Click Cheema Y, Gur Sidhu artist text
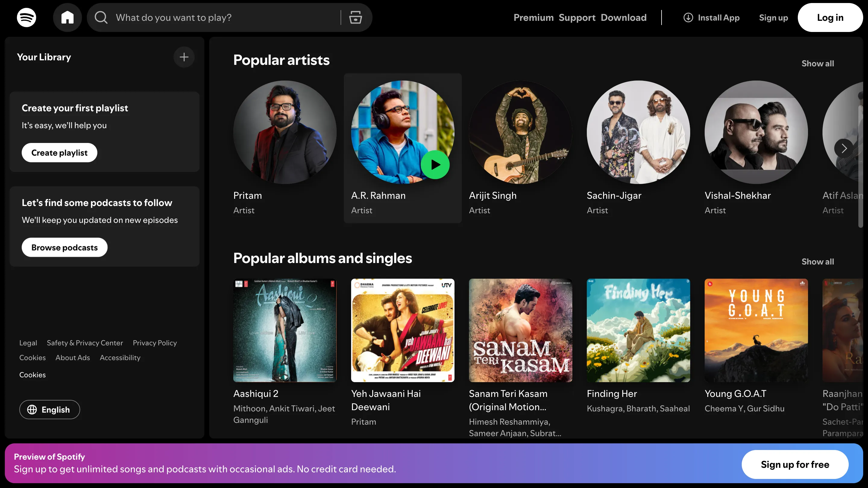 point(744,408)
